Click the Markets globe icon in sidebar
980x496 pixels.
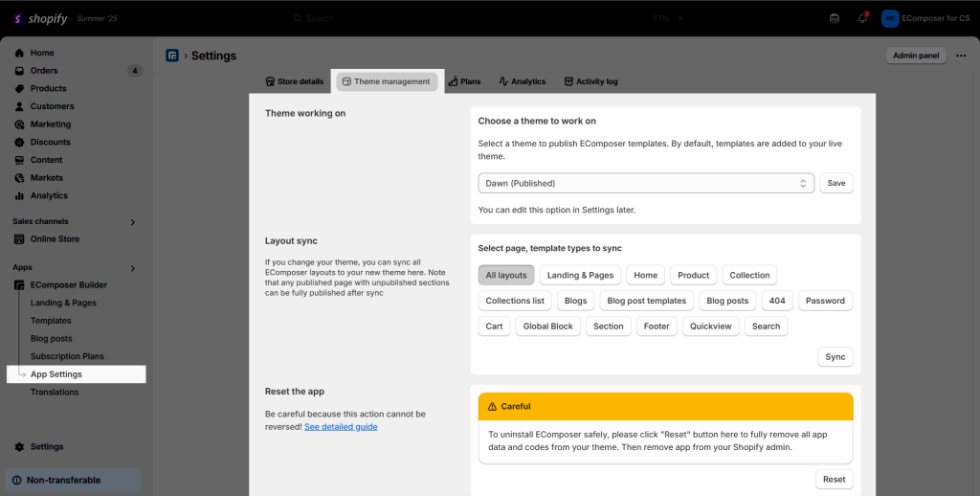coord(19,178)
